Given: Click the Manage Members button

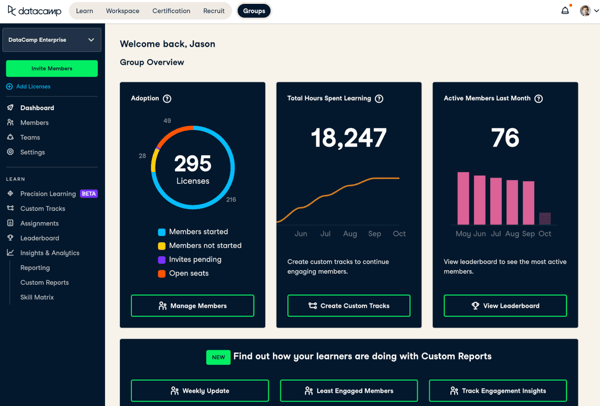Looking at the screenshot, I should (x=192, y=306).
